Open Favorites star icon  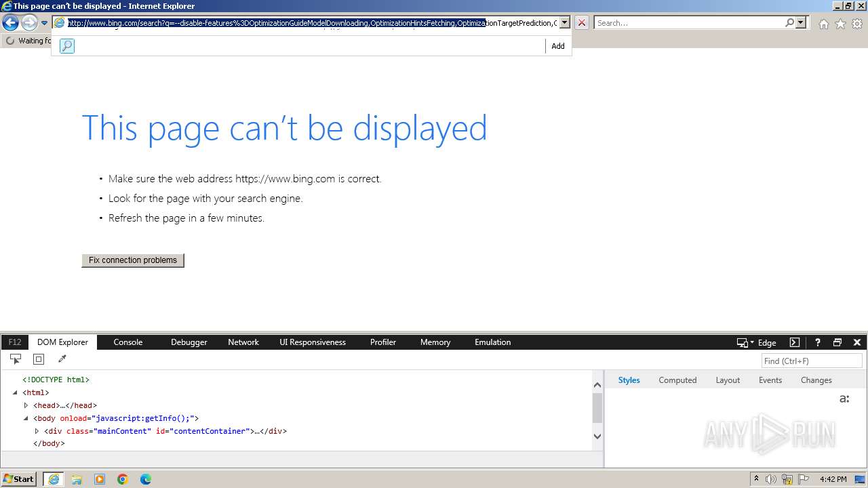point(840,24)
